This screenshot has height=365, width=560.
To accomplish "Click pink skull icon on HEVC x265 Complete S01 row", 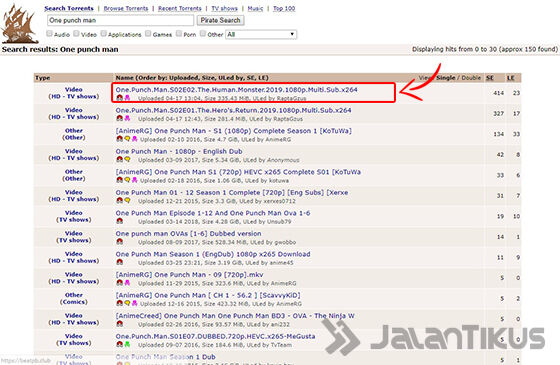I will click(135, 180).
